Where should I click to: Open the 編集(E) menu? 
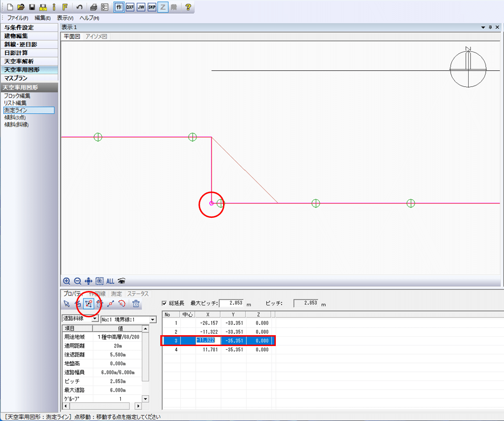click(x=42, y=18)
